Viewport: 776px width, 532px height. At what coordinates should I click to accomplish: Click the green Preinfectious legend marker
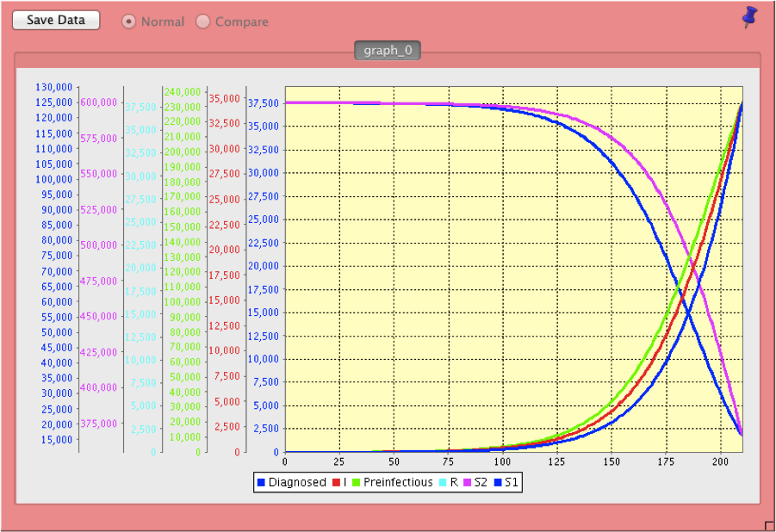[x=356, y=483]
